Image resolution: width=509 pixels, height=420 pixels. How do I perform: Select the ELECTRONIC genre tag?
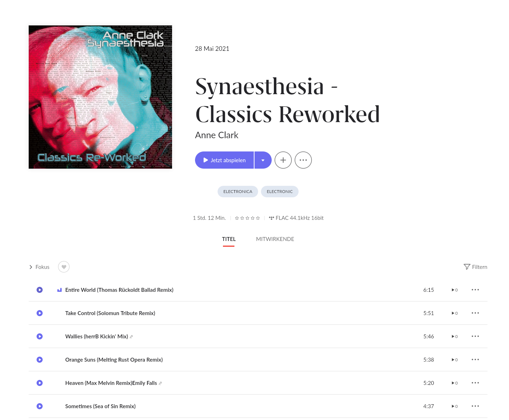pos(280,192)
